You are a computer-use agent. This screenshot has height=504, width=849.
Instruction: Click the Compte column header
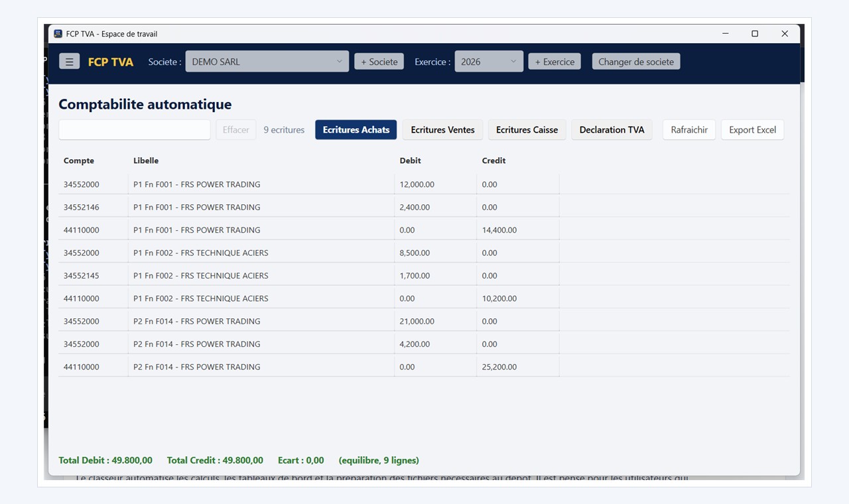click(79, 160)
